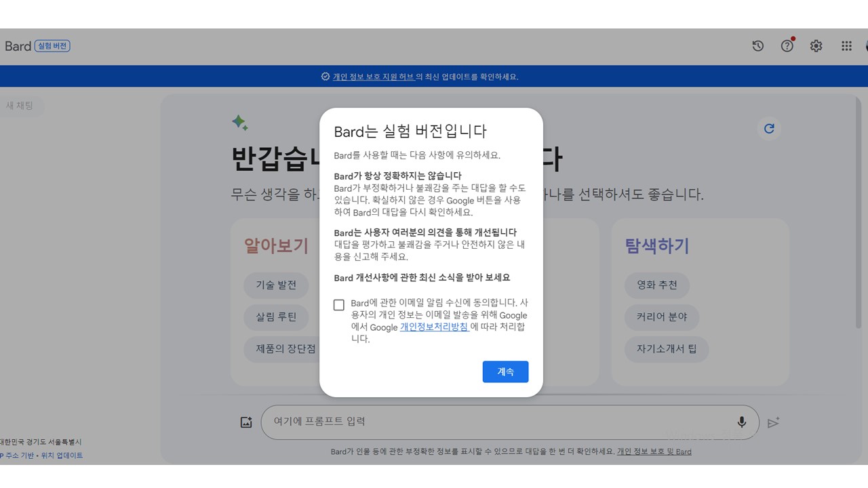Click the Bard는 사용자 여러분의 의견을 통해 개선됩니다 heading
The height and width of the screenshot is (488, 868).
425,232
